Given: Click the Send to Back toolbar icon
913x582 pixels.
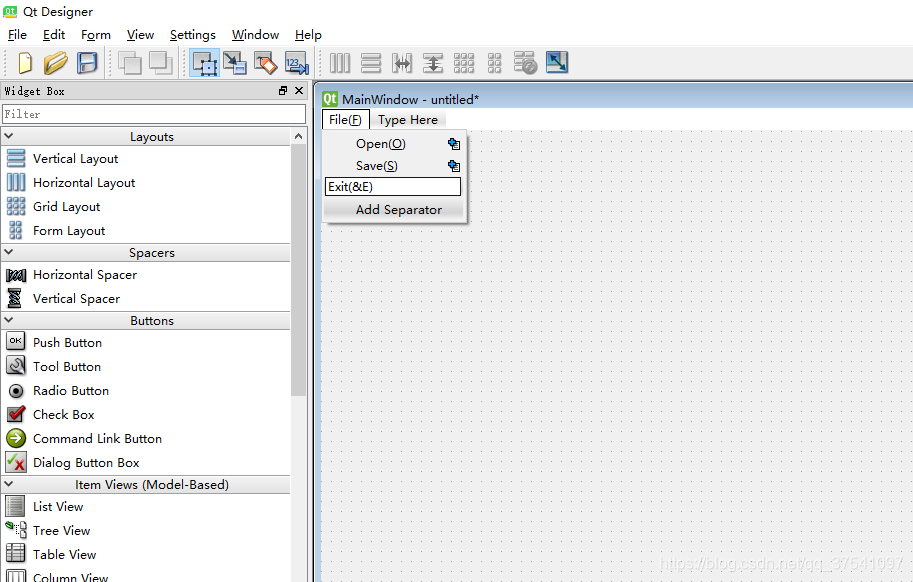Looking at the screenshot, I should 129,63.
